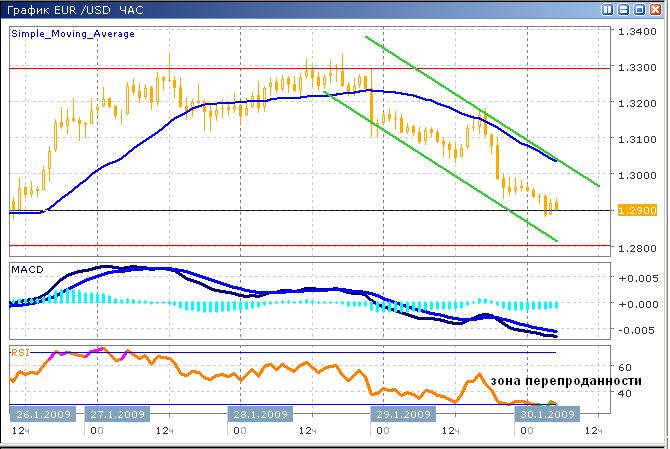Click the 1.3400 price axis label

click(x=637, y=33)
